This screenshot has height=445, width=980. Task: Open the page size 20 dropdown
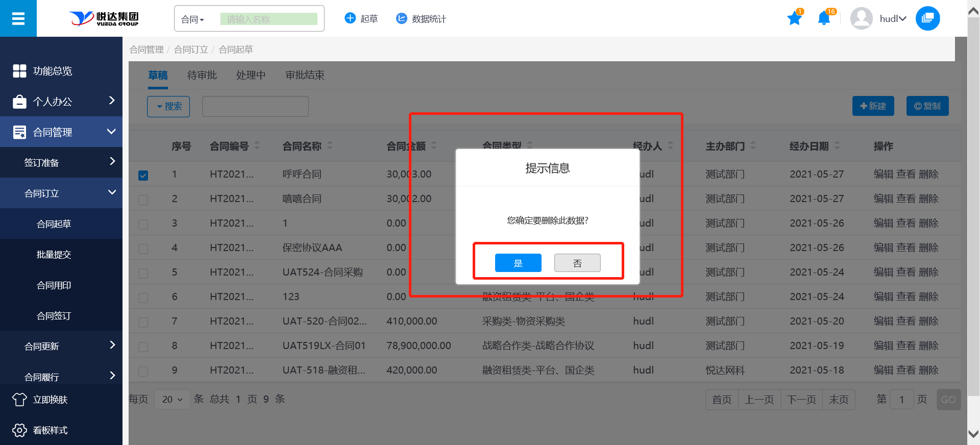click(x=173, y=399)
